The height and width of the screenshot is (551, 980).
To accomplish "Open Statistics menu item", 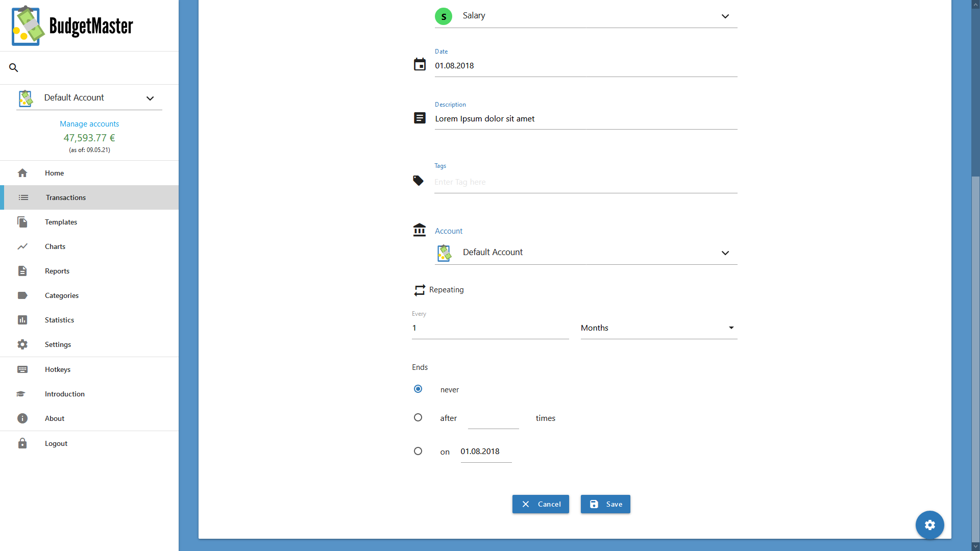I will coord(89,320).
